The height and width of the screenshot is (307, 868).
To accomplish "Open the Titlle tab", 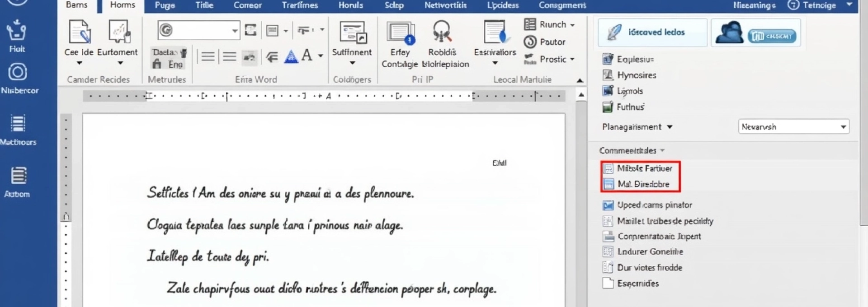I will (204, 5).
